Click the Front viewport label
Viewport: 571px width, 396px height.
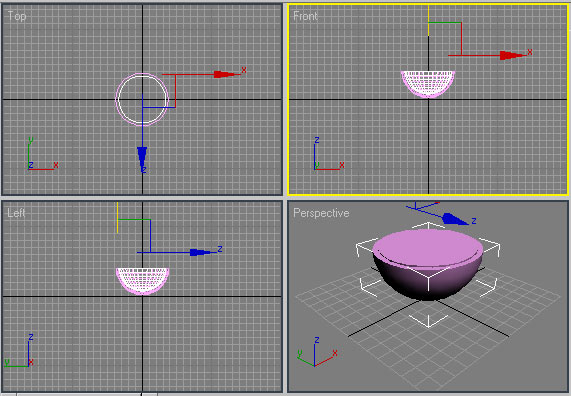tap(306, 16)
